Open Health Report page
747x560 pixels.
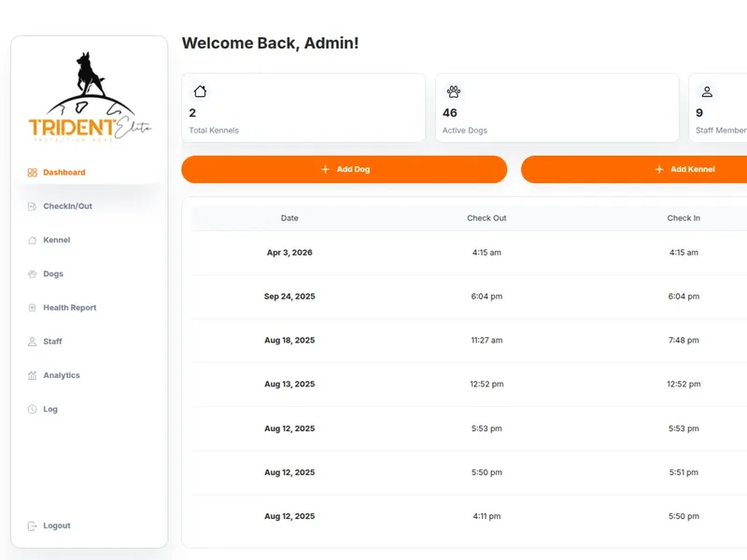(69, 308)
